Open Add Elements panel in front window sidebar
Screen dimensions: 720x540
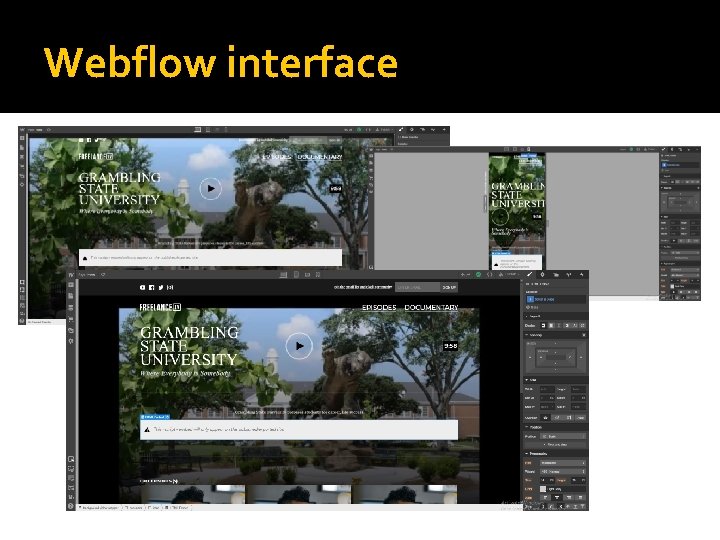[71, 285]
